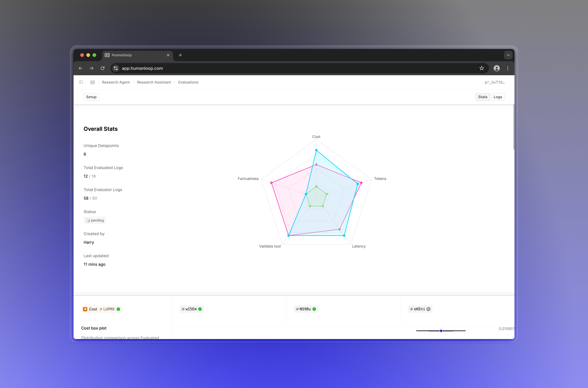The width and height of the screenshot is (588, 388).
Task: Close the Humanloop tab
Action: [168, 55]
